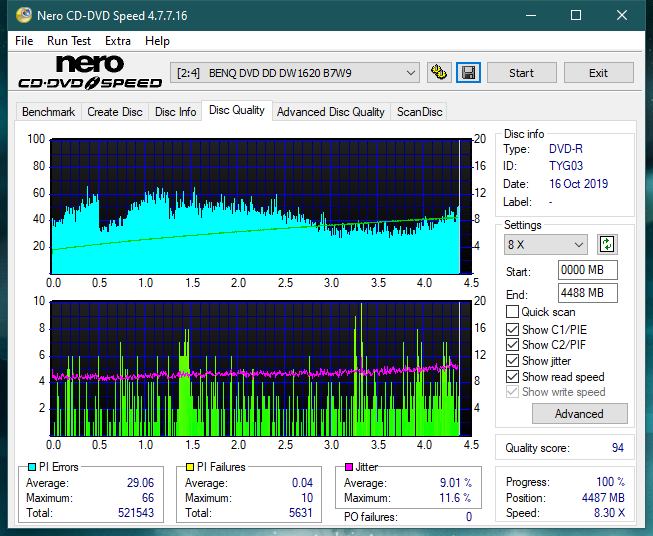Click PI Errors total 521543
The image size is (653, 536).
point(136,513)
